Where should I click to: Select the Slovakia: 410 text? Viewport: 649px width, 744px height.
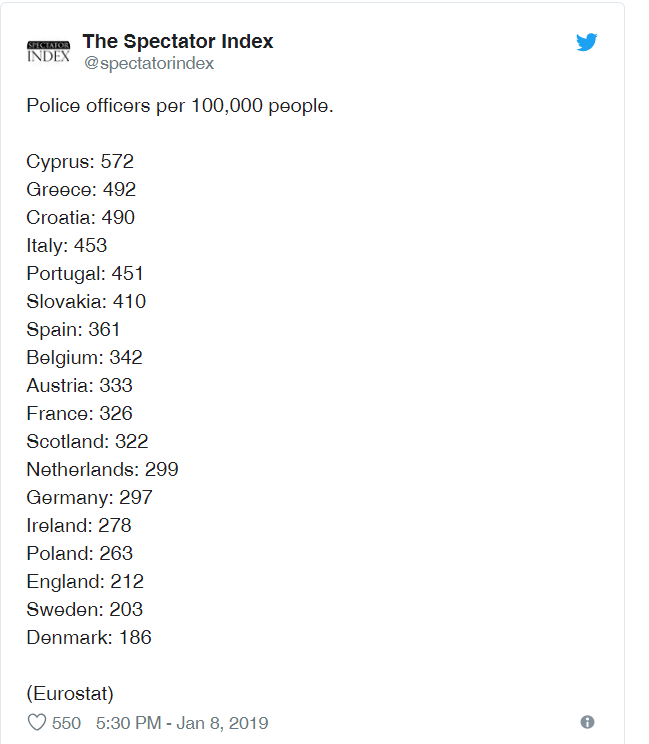point(86,301)
